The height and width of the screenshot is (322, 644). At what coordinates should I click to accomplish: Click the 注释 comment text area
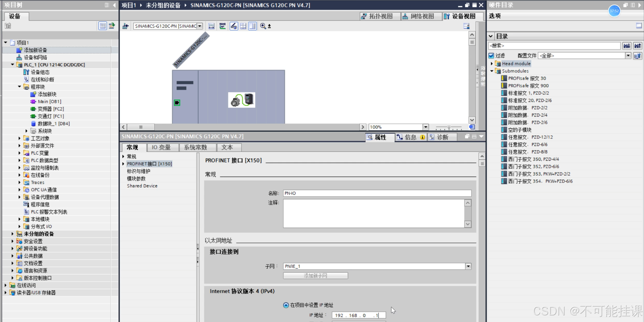click(x=374, y=213)
